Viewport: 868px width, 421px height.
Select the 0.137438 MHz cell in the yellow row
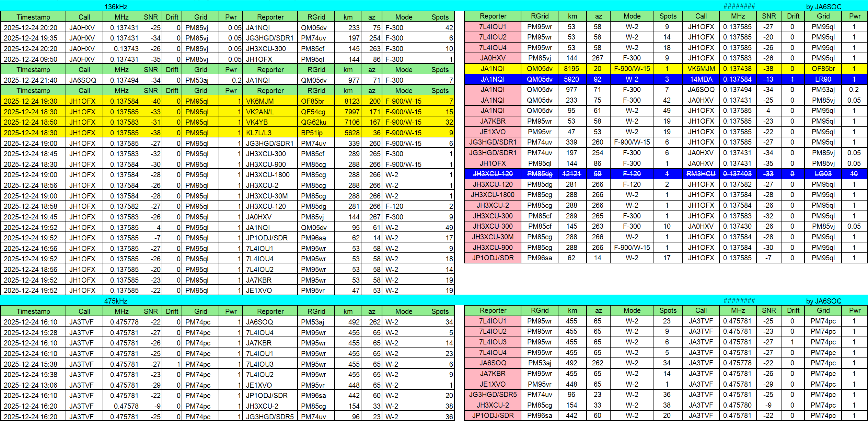point(737,69)
